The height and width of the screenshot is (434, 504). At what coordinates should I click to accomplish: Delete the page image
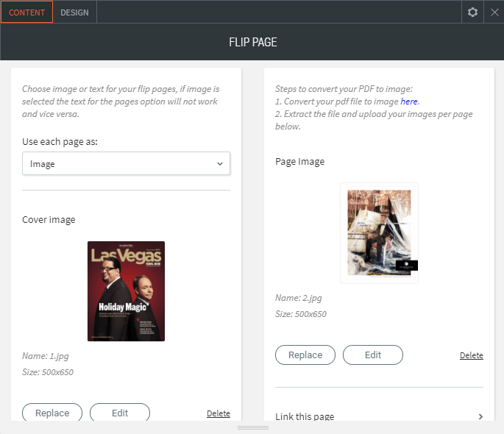(x=472, y=355)
